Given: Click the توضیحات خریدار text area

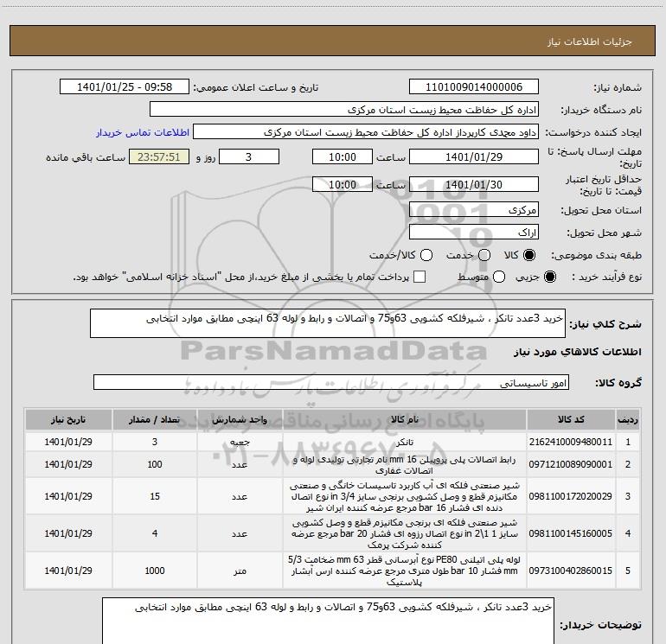Looking at the screenshot, I should 328,620.
